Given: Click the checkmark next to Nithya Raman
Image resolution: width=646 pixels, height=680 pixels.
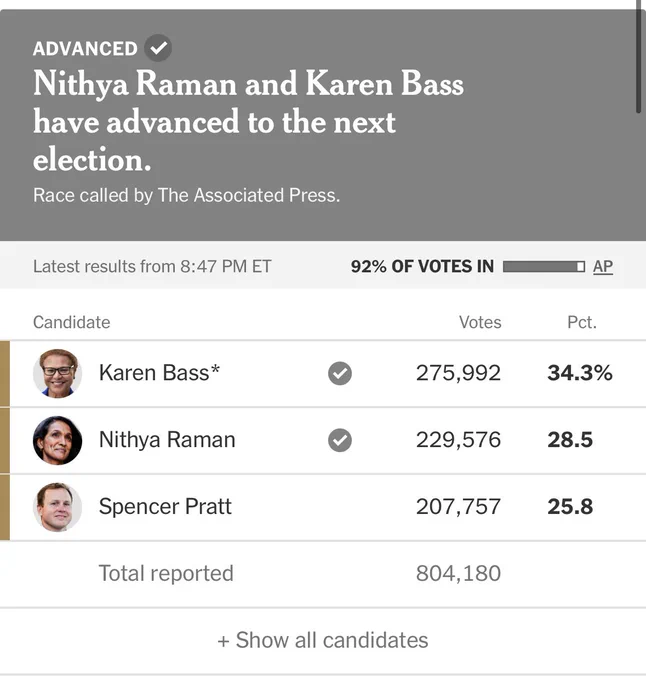Looking at the screenshot, I should click(340, 440).
